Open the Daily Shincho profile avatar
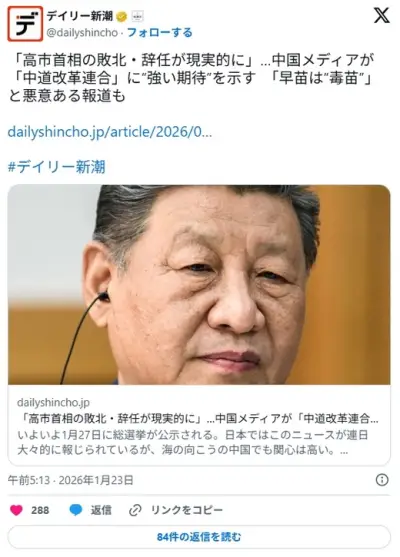The image size is (400, 557). coord(25,24)
